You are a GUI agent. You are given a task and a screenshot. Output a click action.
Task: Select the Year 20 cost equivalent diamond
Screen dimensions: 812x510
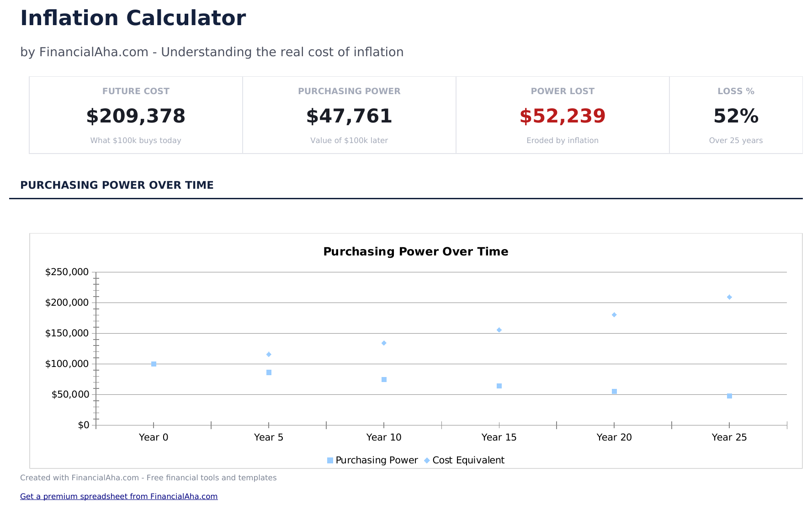tap(614, 315)
